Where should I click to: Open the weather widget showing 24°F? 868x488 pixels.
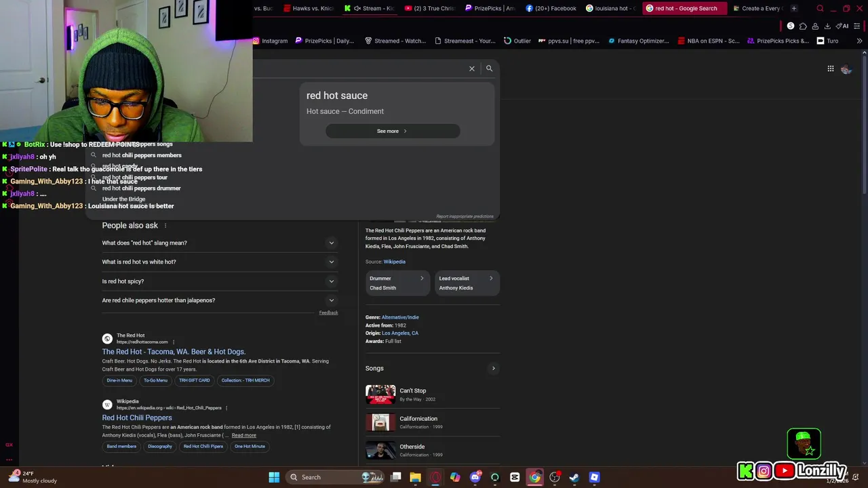coord(33,477)
